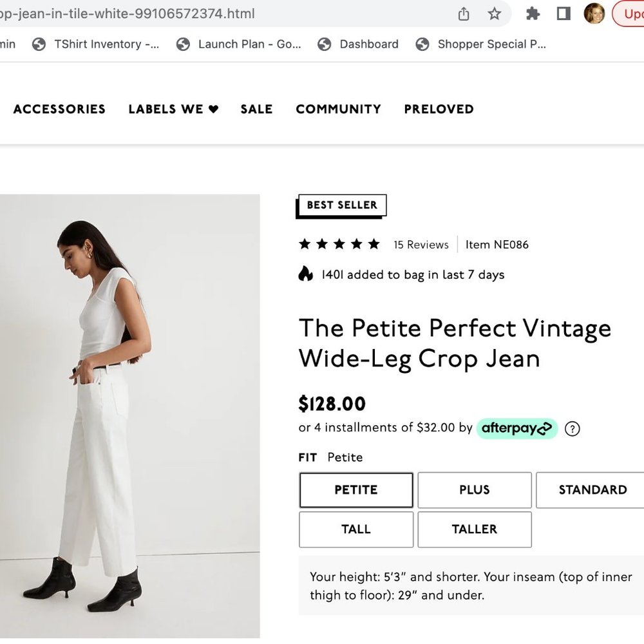Click the heart in LABELS WE menu
Image resolution: width=644 pixels, height=644 pixels.
[x=213, y=109]
